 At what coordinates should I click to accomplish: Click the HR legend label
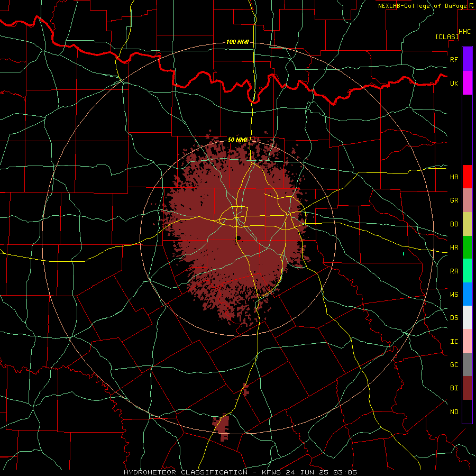(x=454, y=248)
